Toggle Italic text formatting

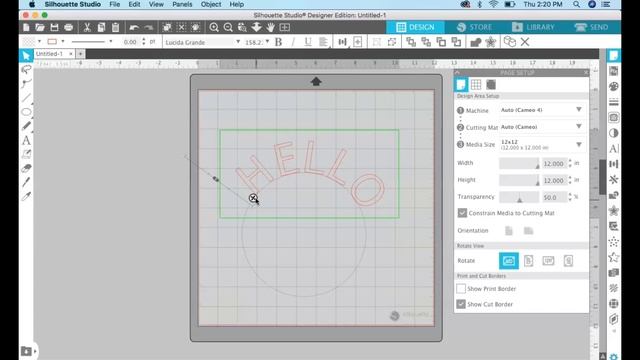(293, 42)
